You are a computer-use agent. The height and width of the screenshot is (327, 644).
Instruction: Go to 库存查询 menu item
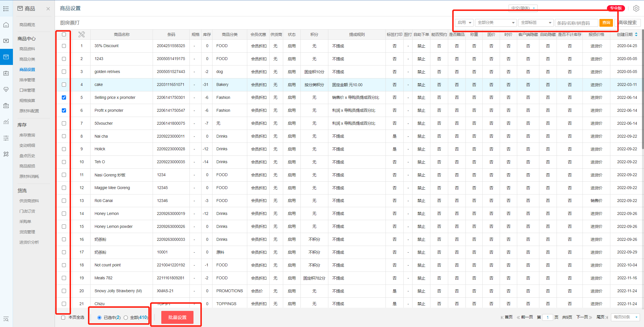click(x=27, y=135)
